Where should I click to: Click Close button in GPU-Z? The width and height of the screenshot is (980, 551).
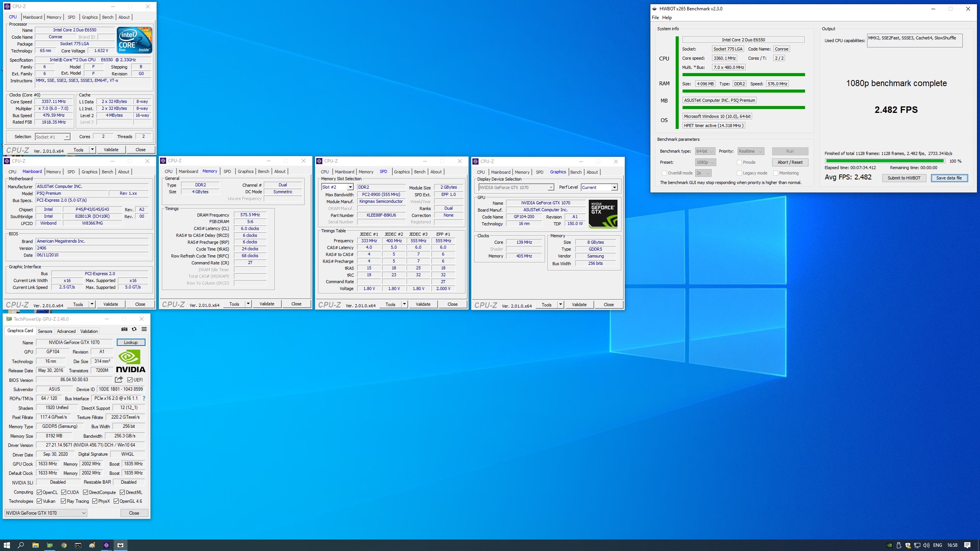134,513
